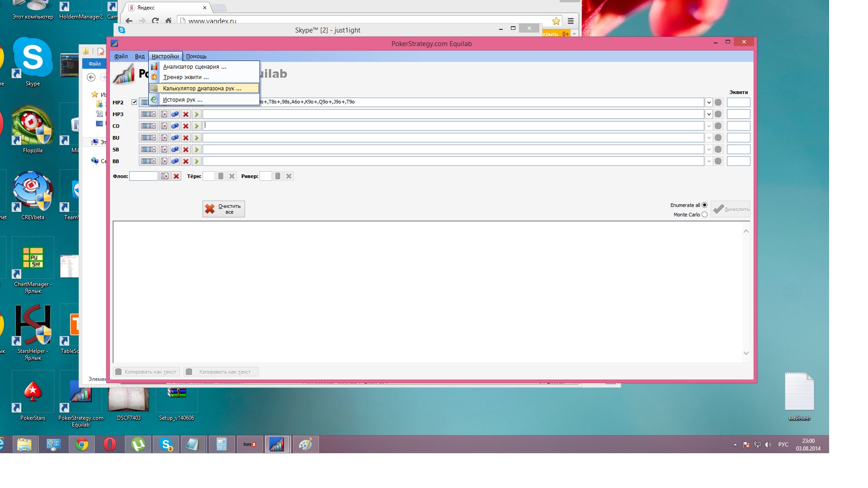This screenshot has width=868, height=488.
Task: Uncheck the MP2 player checkbox
Action: [x=134, y=102]
